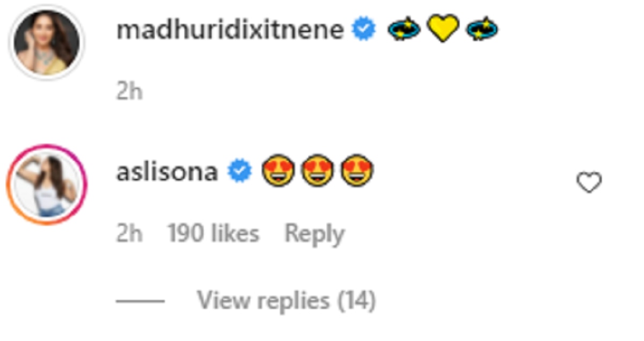The width and height of the screenshot is (644, 341).
Task: Click the verified badge beside madhuridixitnene
Action: point(363,30)
